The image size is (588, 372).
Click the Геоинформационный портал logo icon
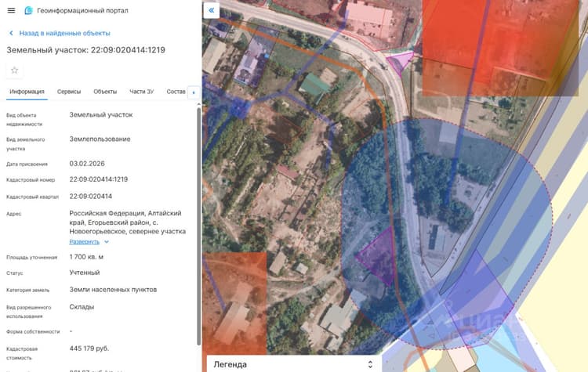[x=28, y=10]
